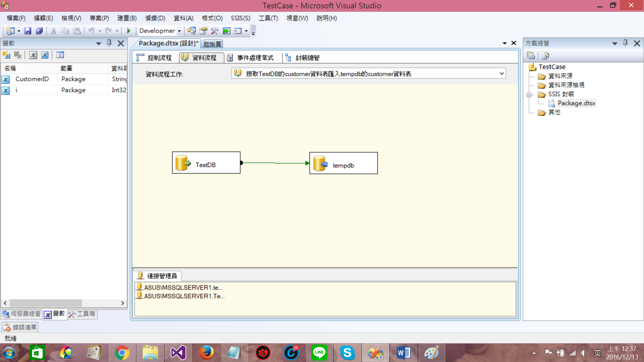Screen dimensions: 644x362
Task: Click the New Project toolbar icon
Action: pyautogui.click(x=10, y=31)
